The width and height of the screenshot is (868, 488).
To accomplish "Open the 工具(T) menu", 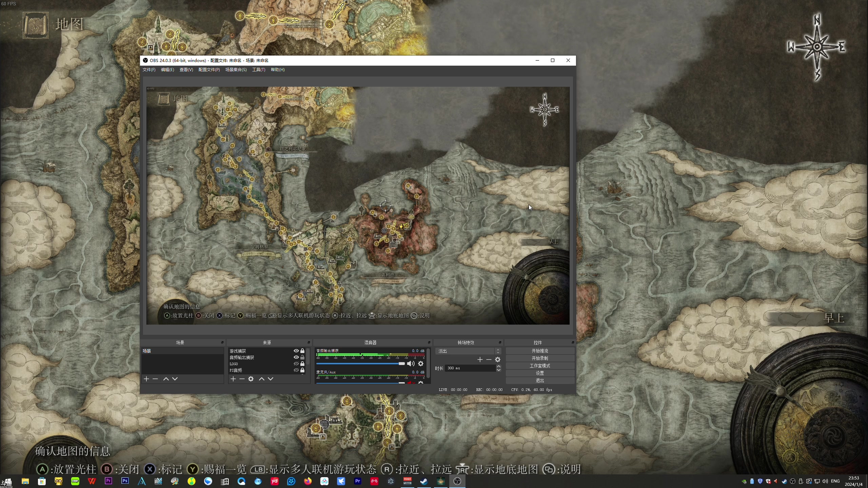I will pyautogui.click(x=259, y=70).
